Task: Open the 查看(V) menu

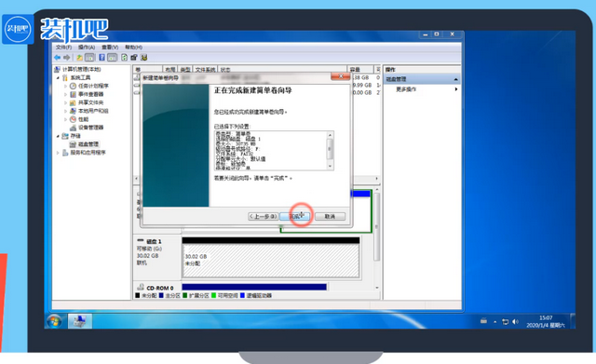Action: point(110,47)
